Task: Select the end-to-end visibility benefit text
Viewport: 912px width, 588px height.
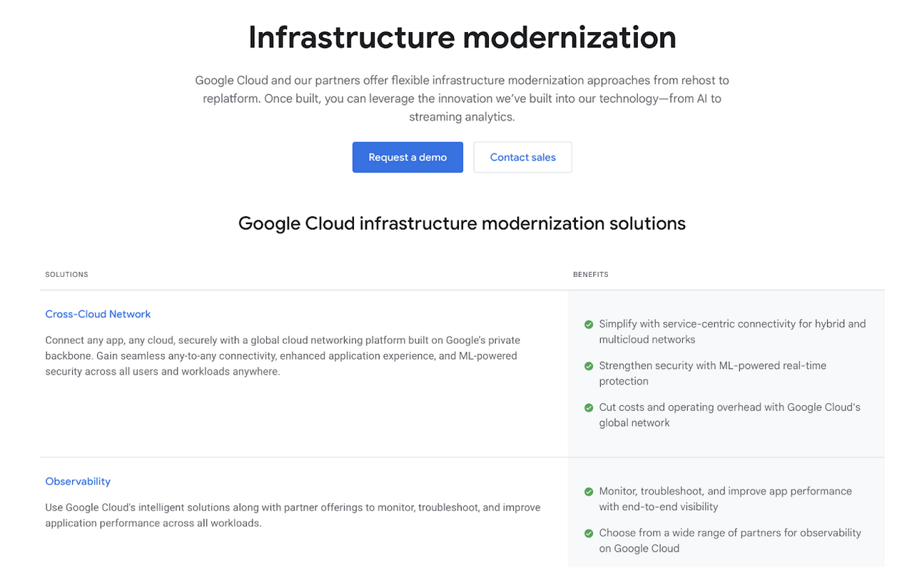Action: click(x=725, y=499)
